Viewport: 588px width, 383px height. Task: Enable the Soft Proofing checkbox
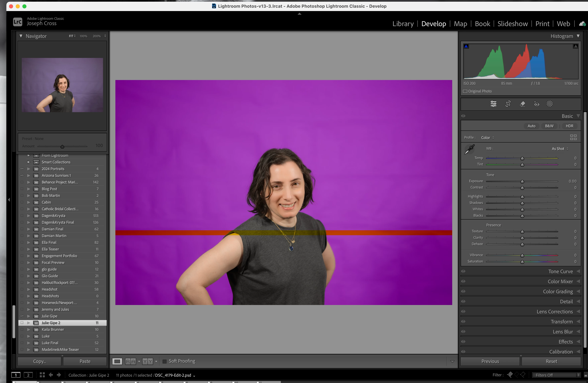[x=165, y=361]
